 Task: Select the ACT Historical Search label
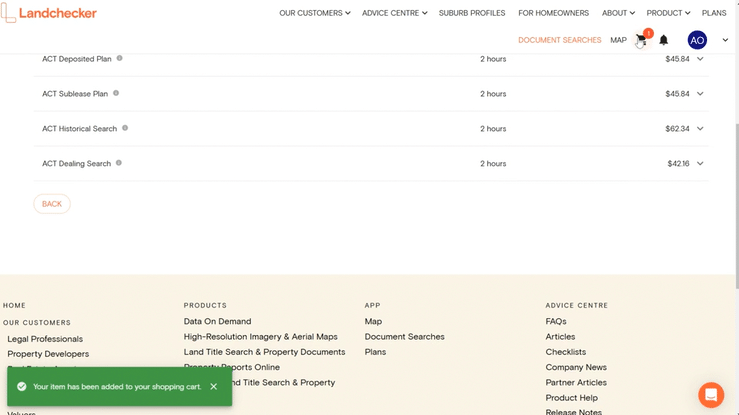pyautogui.click(x=79, y=129)
